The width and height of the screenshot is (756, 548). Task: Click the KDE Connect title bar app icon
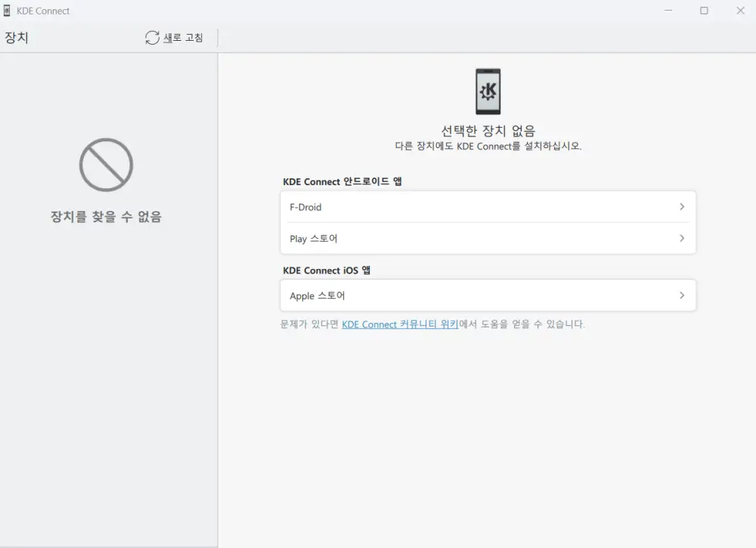click(x=7, y=11)
